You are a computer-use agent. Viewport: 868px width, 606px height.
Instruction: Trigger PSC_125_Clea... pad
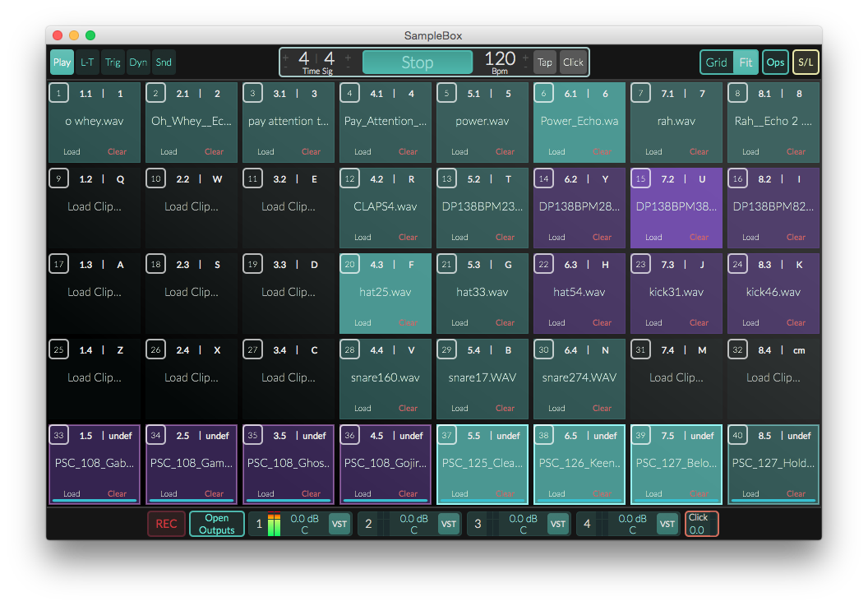pos(482,463)
